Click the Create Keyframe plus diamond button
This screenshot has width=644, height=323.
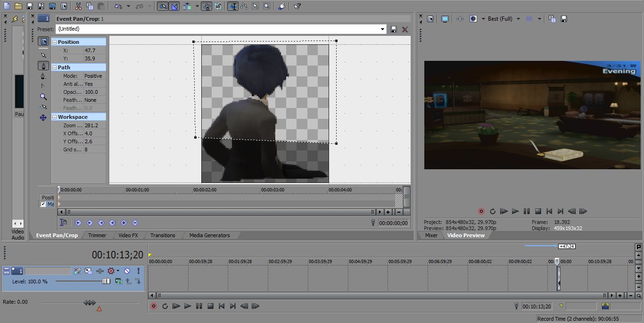coord(124,223)
